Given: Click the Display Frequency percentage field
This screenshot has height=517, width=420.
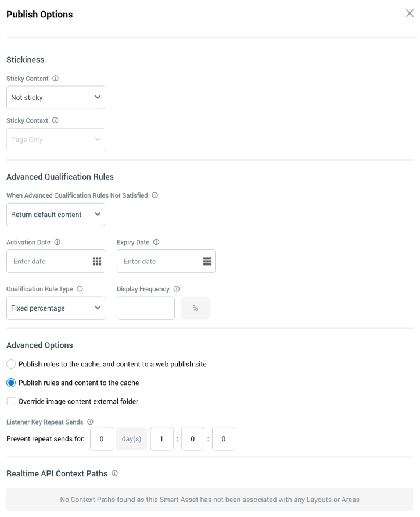Looking at the screenshot, I should [146, 308].
